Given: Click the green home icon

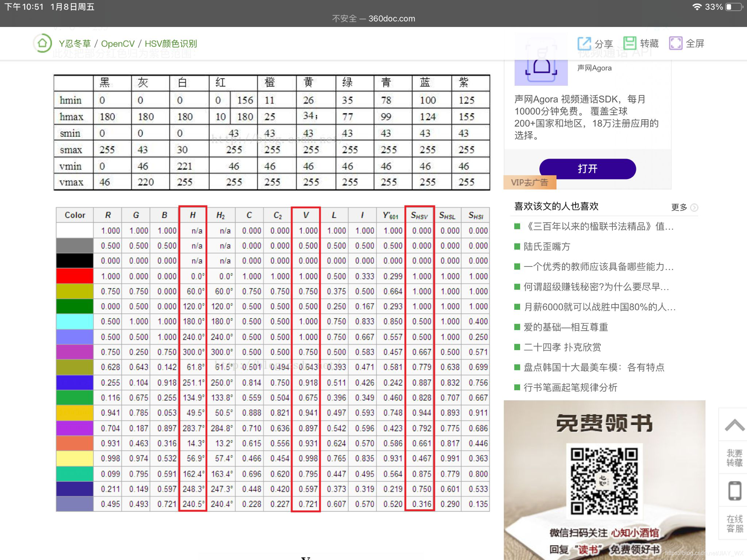Looking at the screenshot, I should (x=42, y=43).
